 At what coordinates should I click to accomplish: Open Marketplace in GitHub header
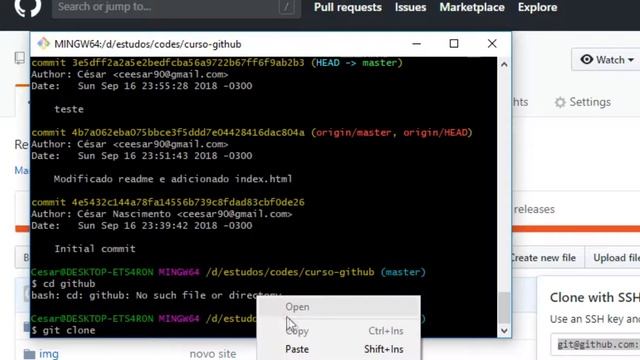click(x=472, y=7)
